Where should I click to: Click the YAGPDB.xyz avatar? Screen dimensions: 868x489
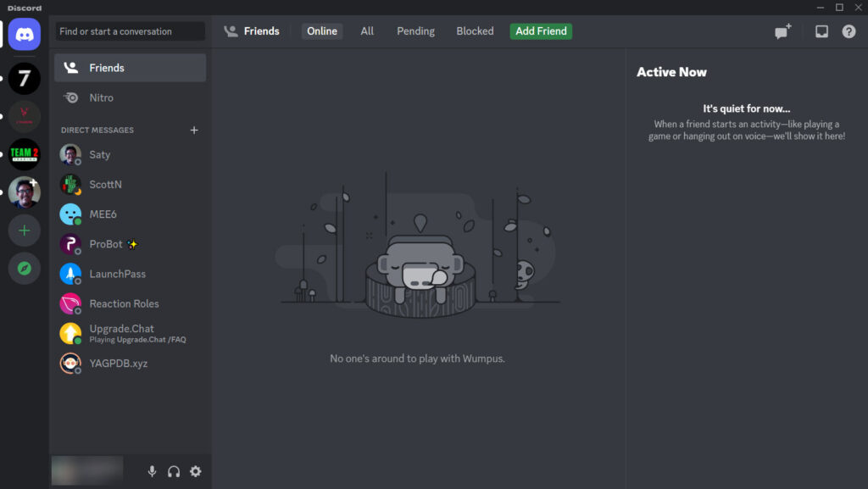point(70,364)
